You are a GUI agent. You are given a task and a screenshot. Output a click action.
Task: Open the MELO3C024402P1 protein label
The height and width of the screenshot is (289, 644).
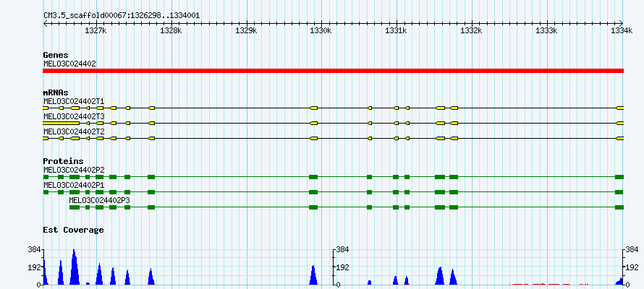point(74,185)
